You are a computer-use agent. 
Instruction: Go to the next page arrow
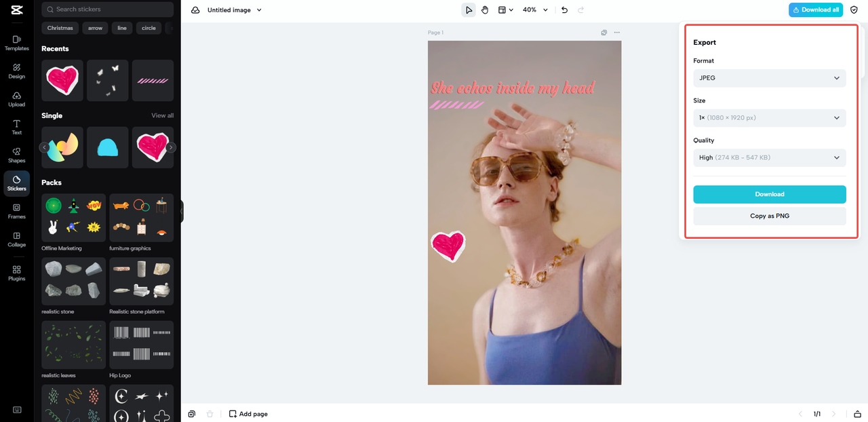833,414
